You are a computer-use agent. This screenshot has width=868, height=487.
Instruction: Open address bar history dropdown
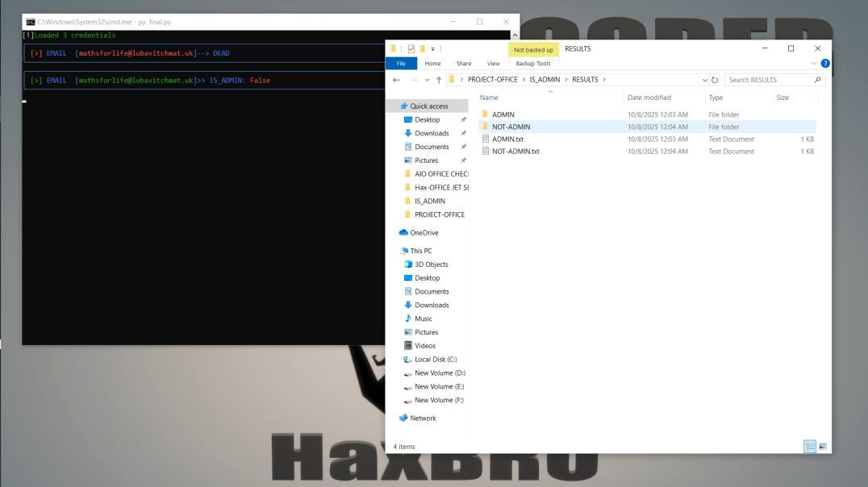point(705,80)
